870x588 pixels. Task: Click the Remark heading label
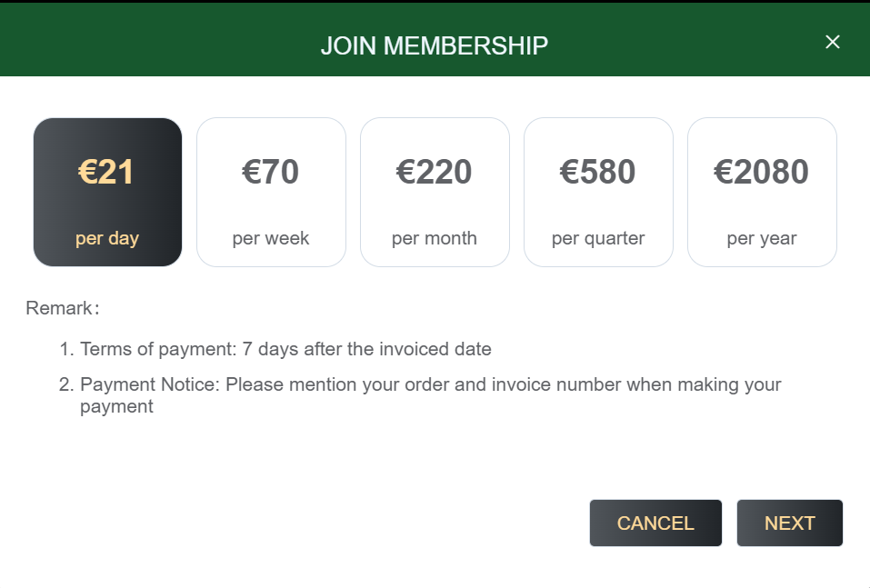(61, 308)
